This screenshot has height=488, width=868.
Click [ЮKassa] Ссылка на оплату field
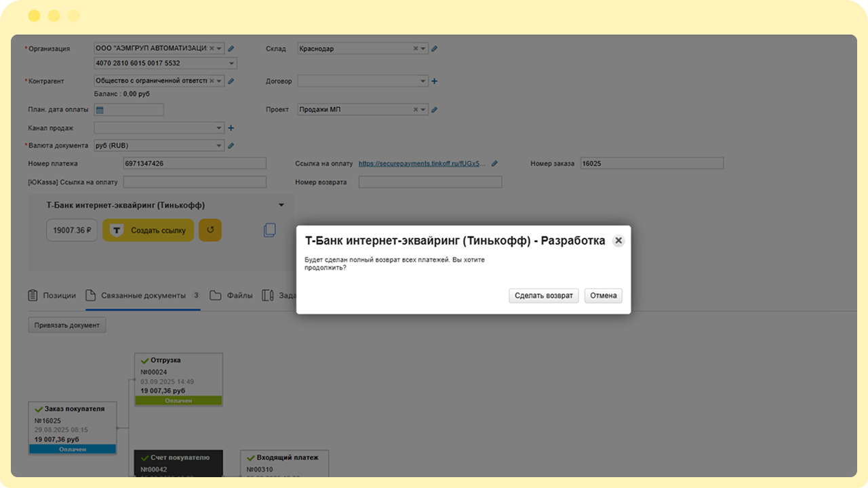tap(195, 182)
